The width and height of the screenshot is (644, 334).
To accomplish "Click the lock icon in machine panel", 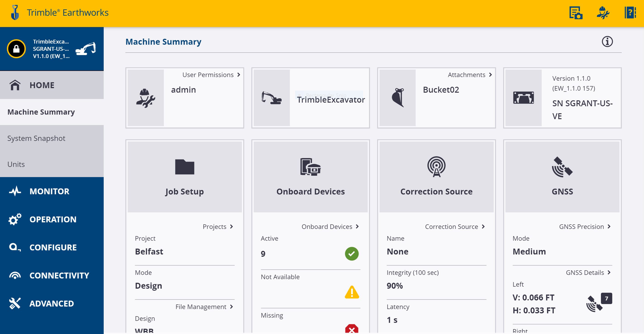I will click(x=16, y=49).
